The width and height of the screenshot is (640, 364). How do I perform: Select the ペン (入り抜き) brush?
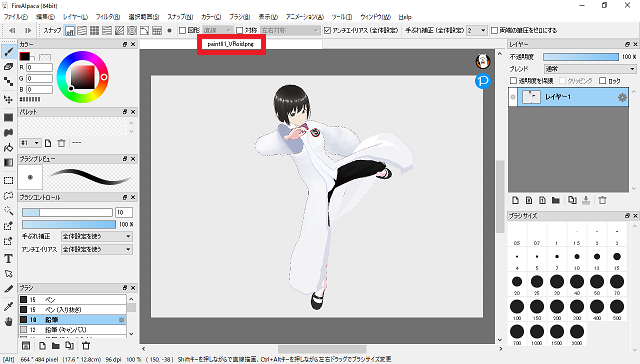tap(72, 310)
